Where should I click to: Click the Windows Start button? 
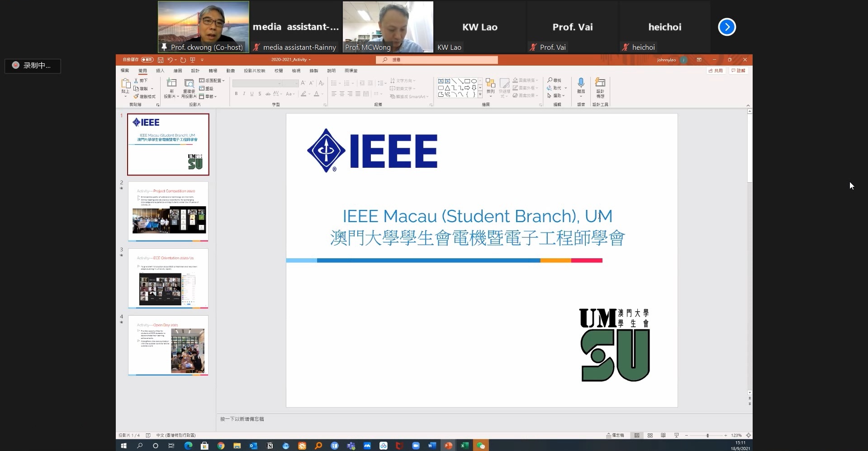tap(123, 446)
